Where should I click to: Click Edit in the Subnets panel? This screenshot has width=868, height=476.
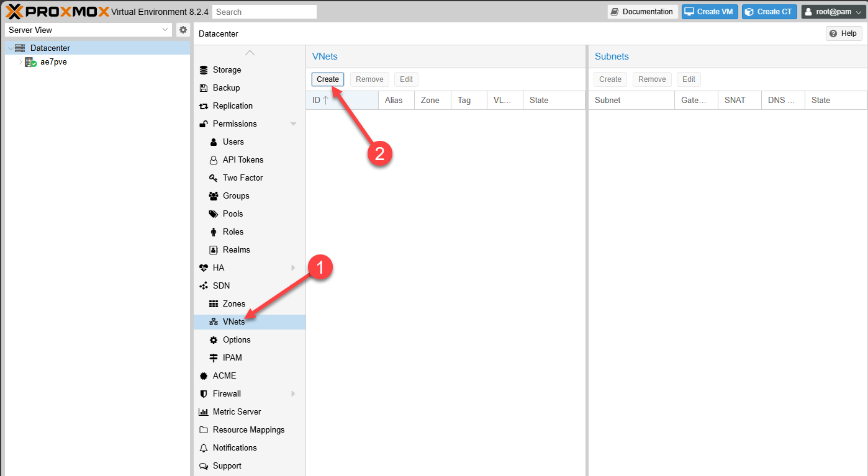tap(689, 79)
